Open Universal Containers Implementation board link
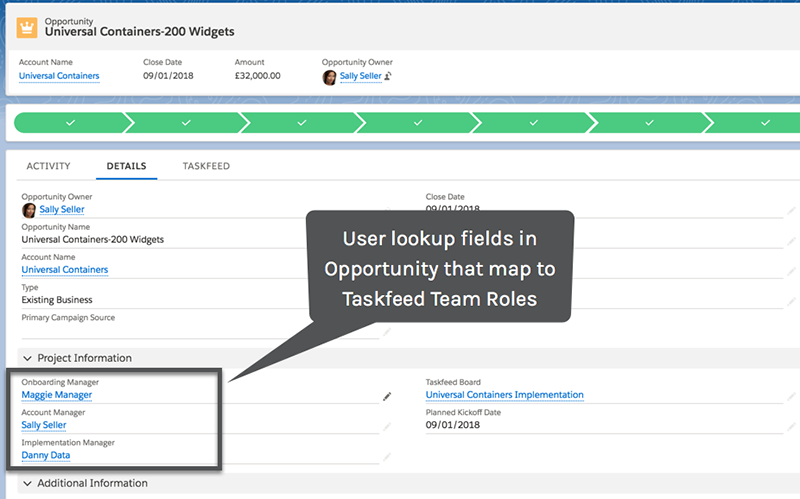The image size is (800, 499). tap(504, 395)
